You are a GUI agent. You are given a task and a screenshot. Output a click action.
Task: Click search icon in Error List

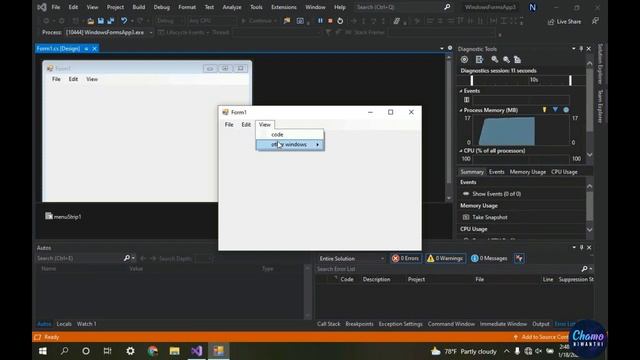click(584, 269)
